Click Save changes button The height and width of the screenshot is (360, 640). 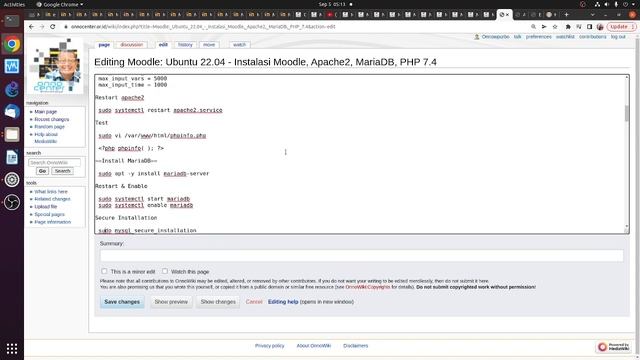pos(122,302)
